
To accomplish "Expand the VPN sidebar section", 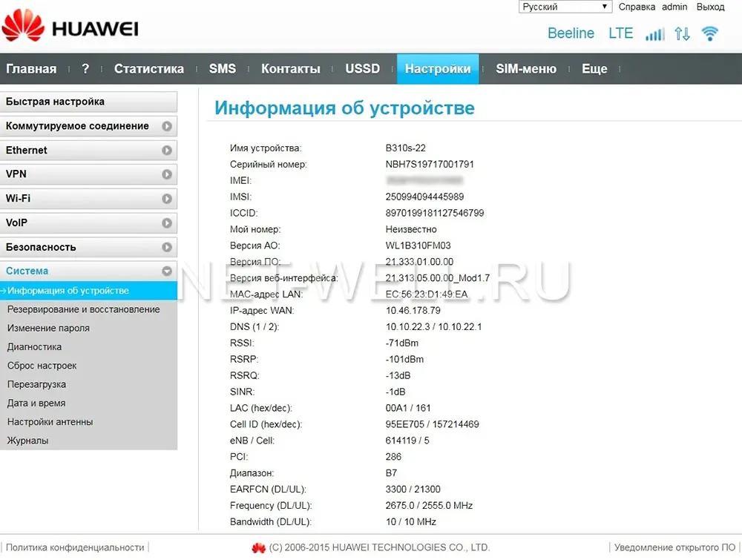I will click(89, 174).
